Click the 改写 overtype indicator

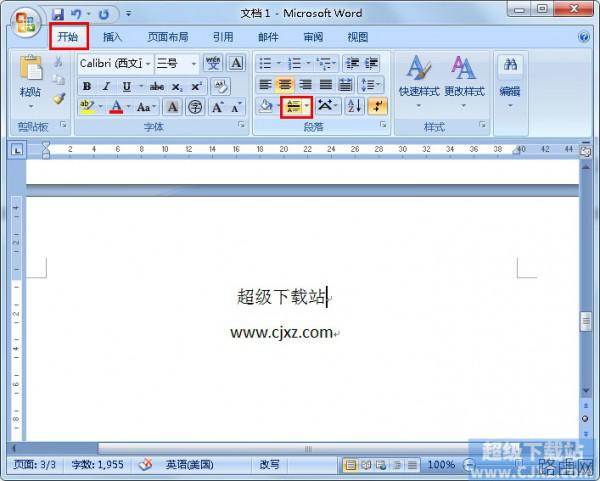coord(269,465)
